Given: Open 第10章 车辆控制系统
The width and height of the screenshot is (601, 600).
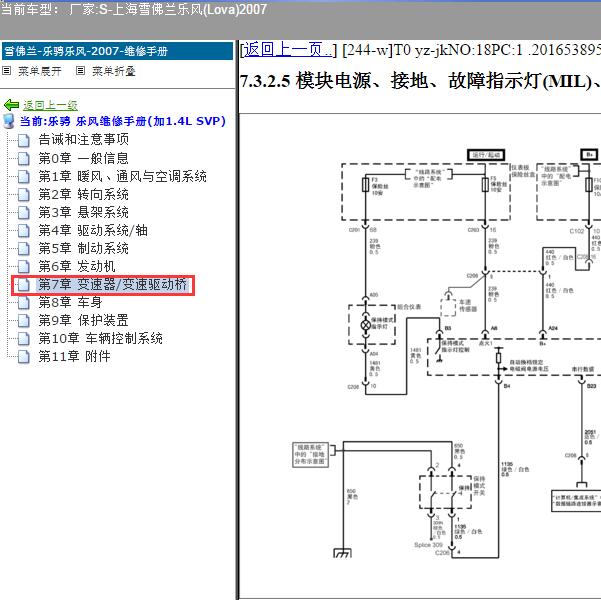Looking at the screenshot, I should [100, 338].
